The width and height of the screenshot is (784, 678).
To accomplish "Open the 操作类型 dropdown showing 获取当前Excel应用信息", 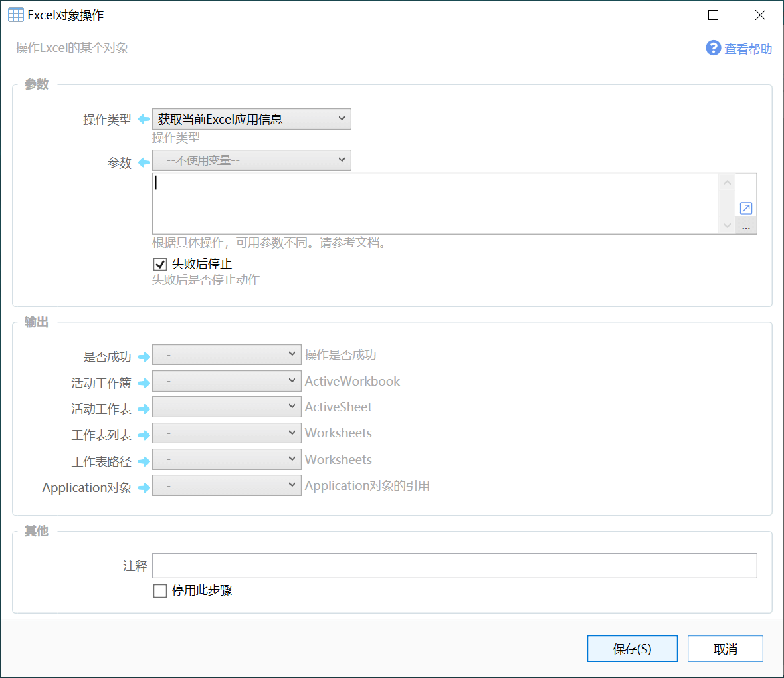I will coord(252,119).
